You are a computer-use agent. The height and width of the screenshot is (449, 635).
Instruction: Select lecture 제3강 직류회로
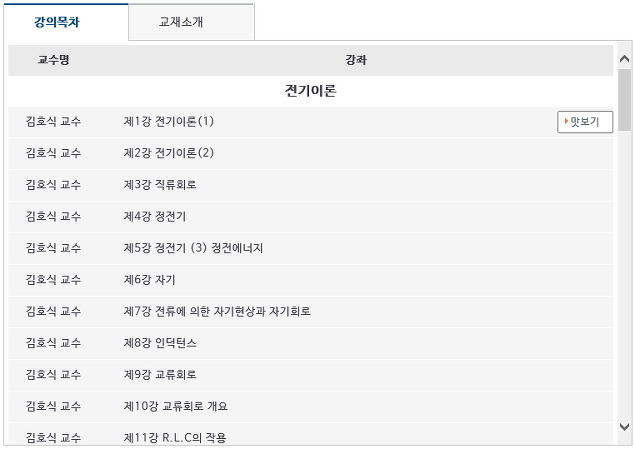(x=160, y=185)
